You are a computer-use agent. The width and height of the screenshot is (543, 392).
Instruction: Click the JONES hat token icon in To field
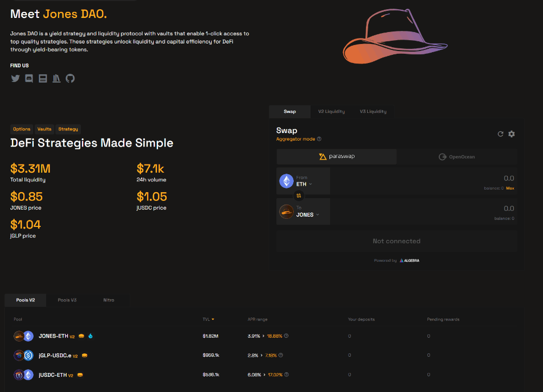pyautogui.click(x=286, y=212)
